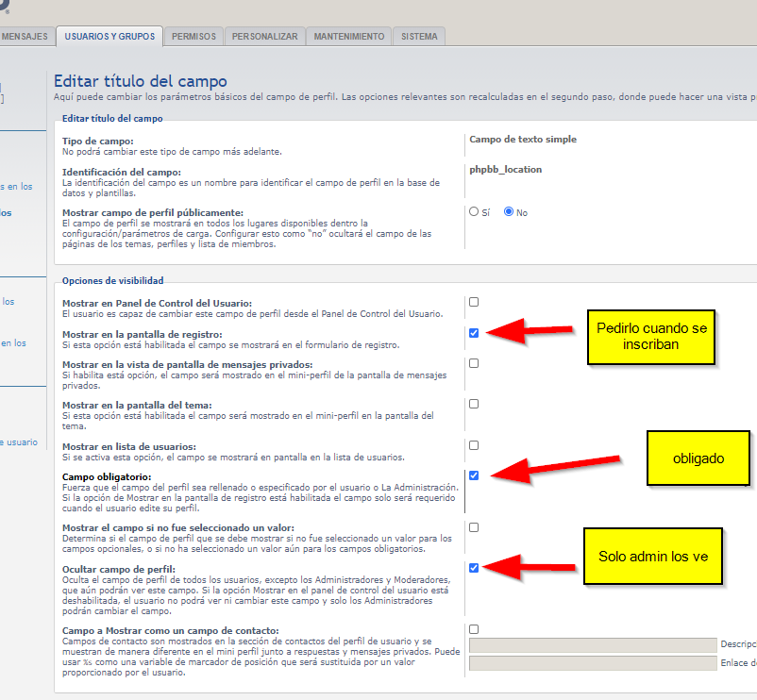Enable Mostrar en Panel de Control del Usuario
This screenshot has width=757, height=700.
tap(474, 302)
